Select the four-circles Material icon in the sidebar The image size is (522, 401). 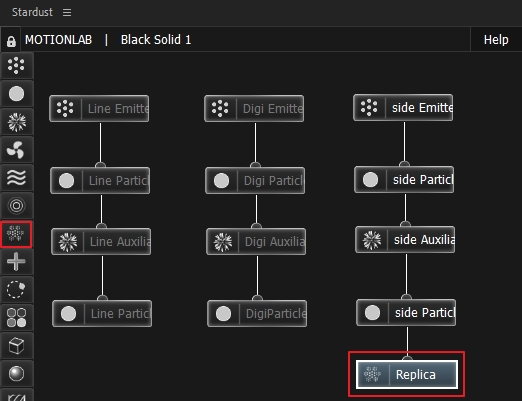coord(16,318)
